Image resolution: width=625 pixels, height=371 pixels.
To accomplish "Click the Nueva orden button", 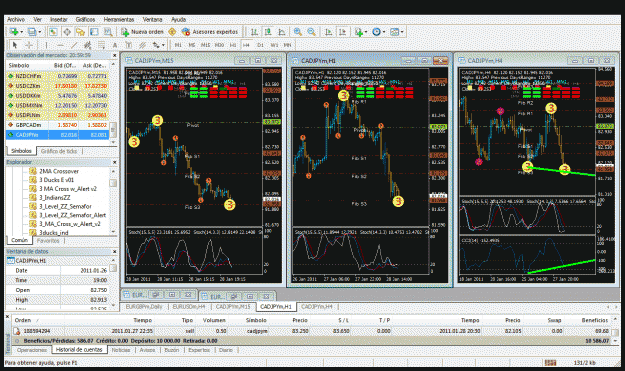I will pos(142,32).
